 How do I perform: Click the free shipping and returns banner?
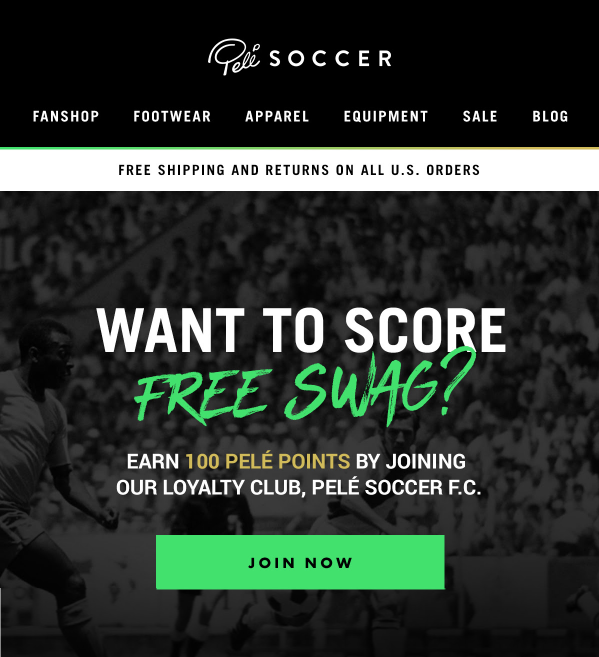(x=300, y=170)
